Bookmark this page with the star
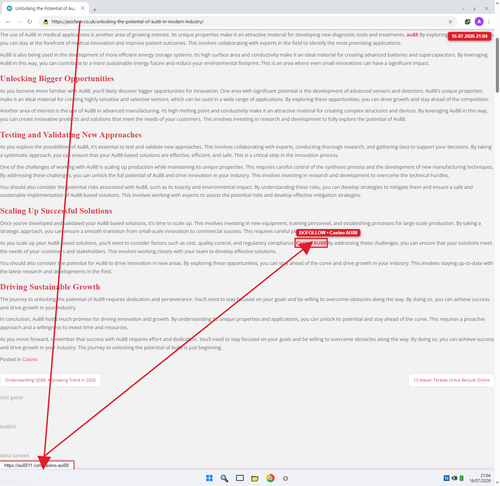The height and width of the screenshot is (486, 500). point(450,22)
